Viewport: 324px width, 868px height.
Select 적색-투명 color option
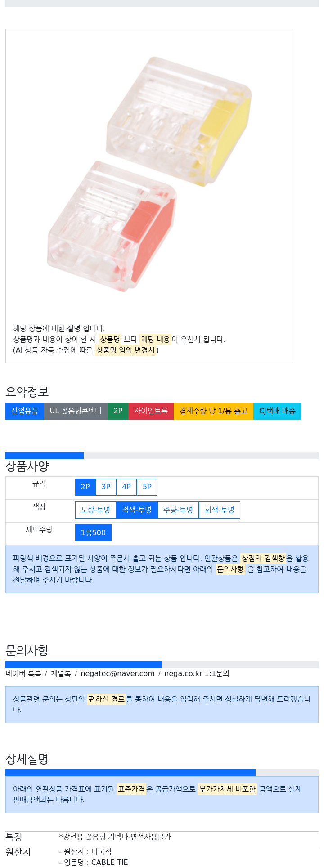[137, 510]
